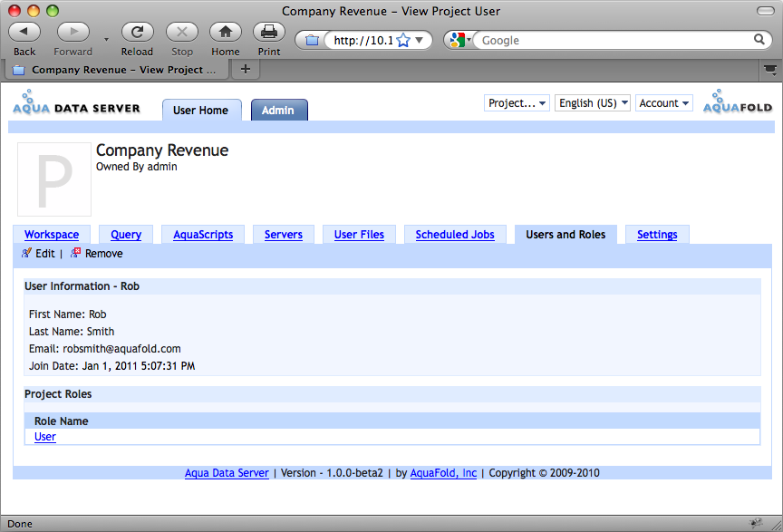Click the Owned By admin text
783x532 pixels.
click(136, 167)
